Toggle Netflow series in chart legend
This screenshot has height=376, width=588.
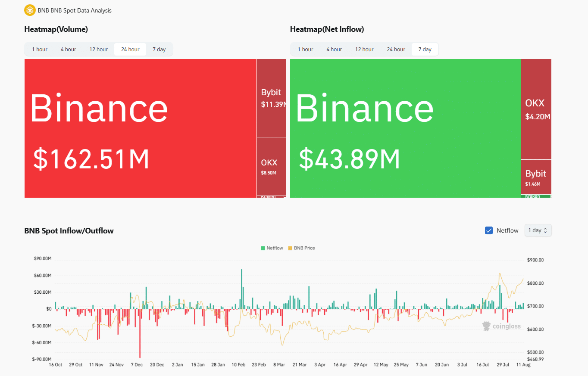click(272, 248)
